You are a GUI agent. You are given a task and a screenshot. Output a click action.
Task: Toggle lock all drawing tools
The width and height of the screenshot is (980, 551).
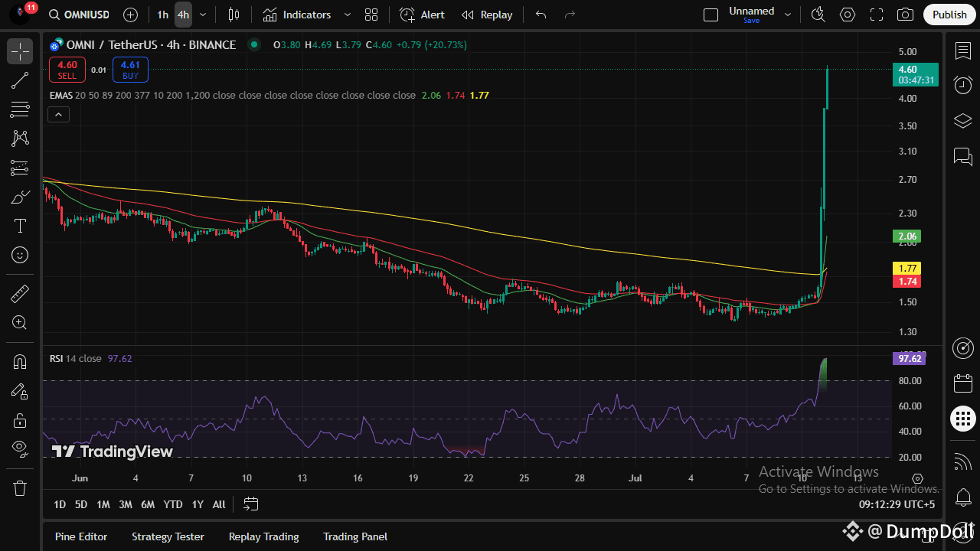coord(20,419)
